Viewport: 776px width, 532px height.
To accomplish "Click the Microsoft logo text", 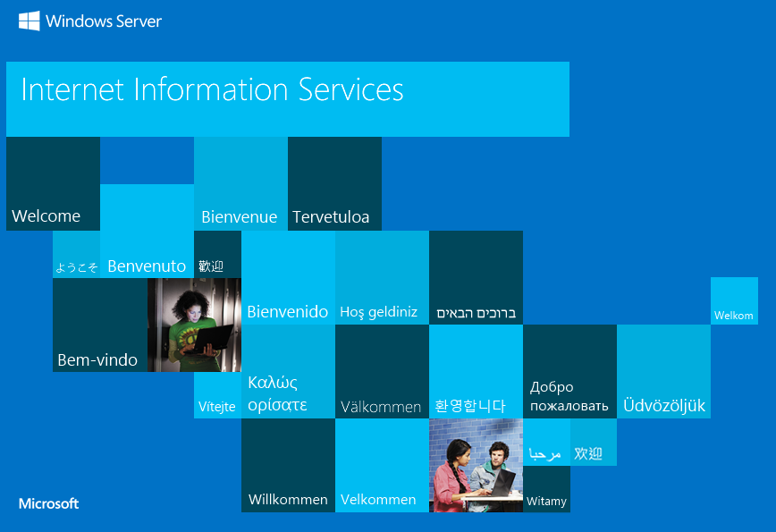I will pos(49,503).
